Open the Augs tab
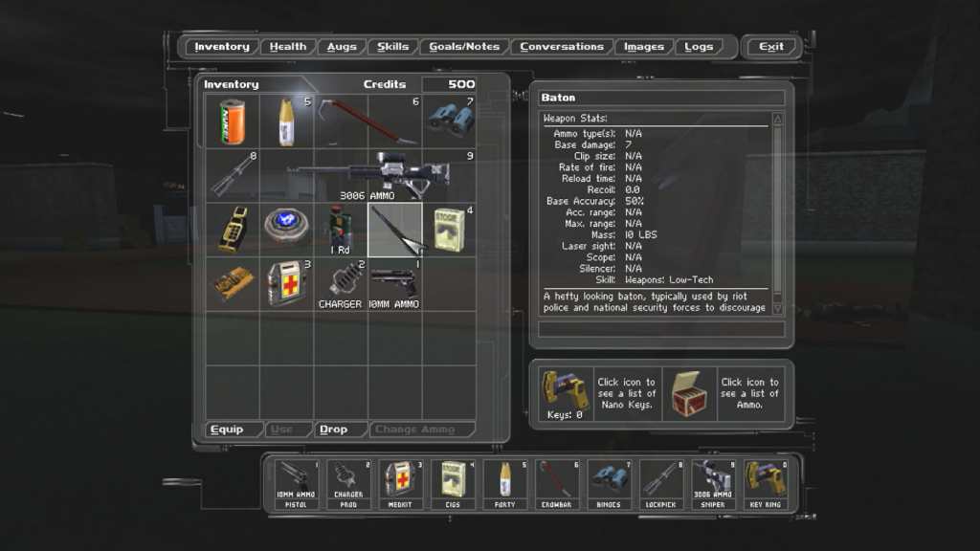 (342, 47)
